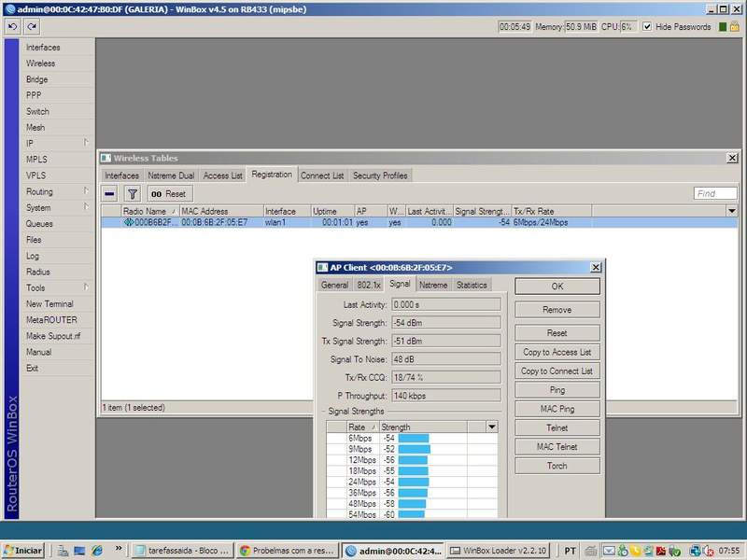Click Copy to Access List button
Viewport: 747px width, 560px height.
point(557,353)
